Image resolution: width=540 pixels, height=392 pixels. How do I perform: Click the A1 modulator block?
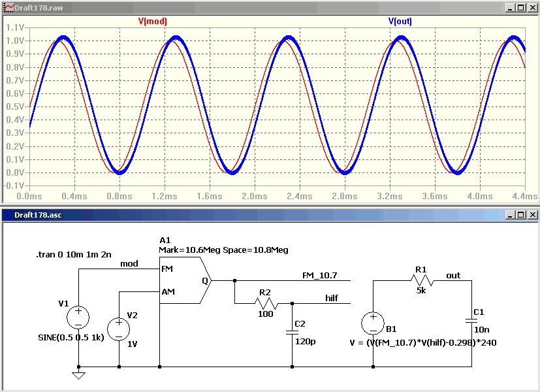coord(185,280)
